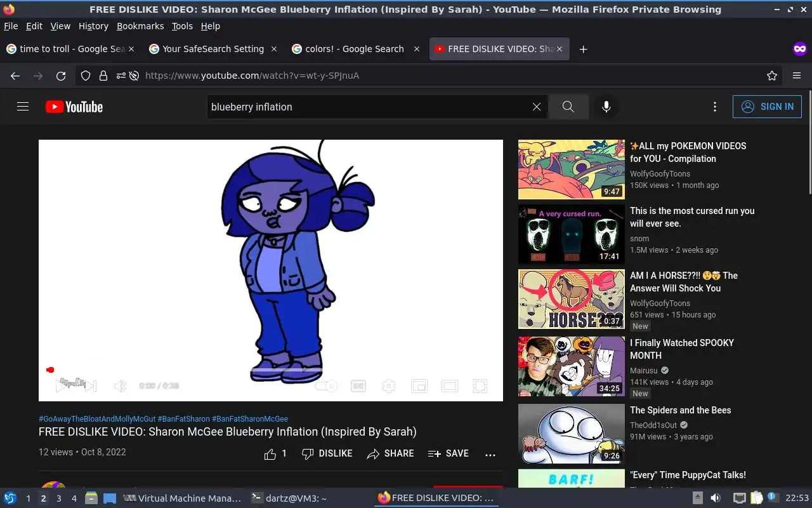Open the Firefox Bookmarks menu

click(x=140, y=26)
